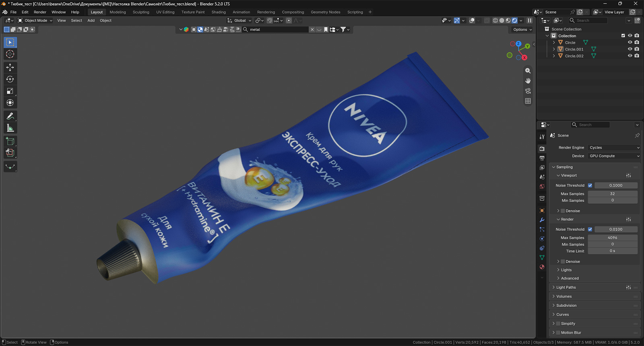Viewport: 644px width, 346px height.
Task: Choose the Add Cube tool
Action: point(10,141)
